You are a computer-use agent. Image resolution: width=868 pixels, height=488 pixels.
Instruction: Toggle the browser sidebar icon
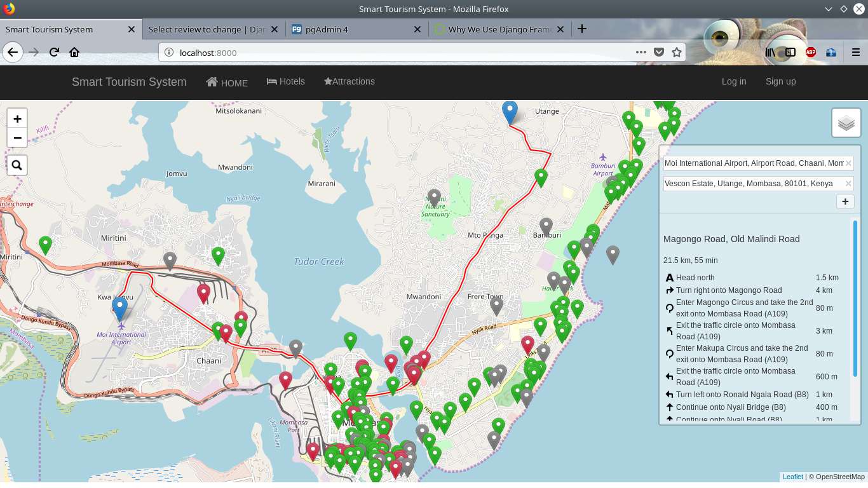click(789, 52)
